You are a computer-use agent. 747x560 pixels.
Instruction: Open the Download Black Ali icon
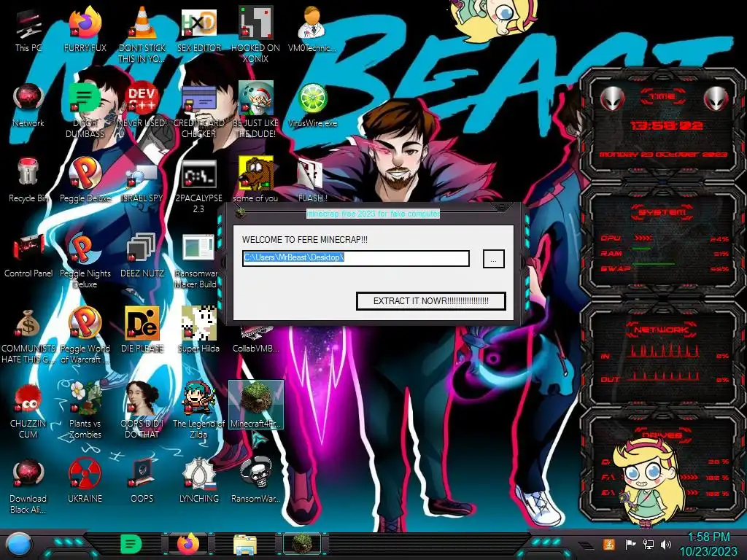(x=28, y=486)
